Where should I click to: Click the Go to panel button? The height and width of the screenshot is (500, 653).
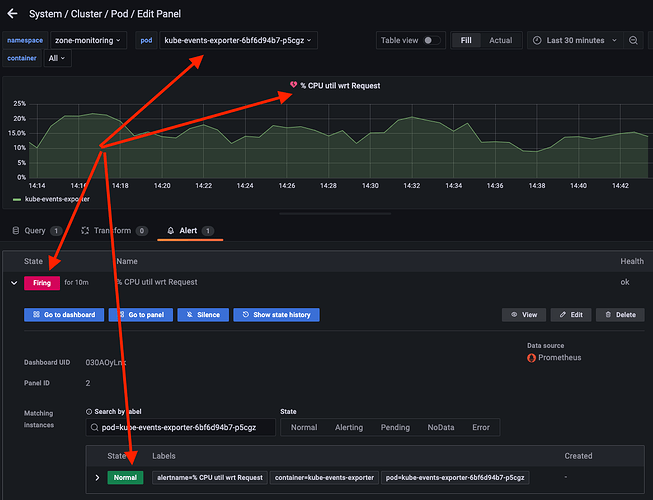click(141, 315)
